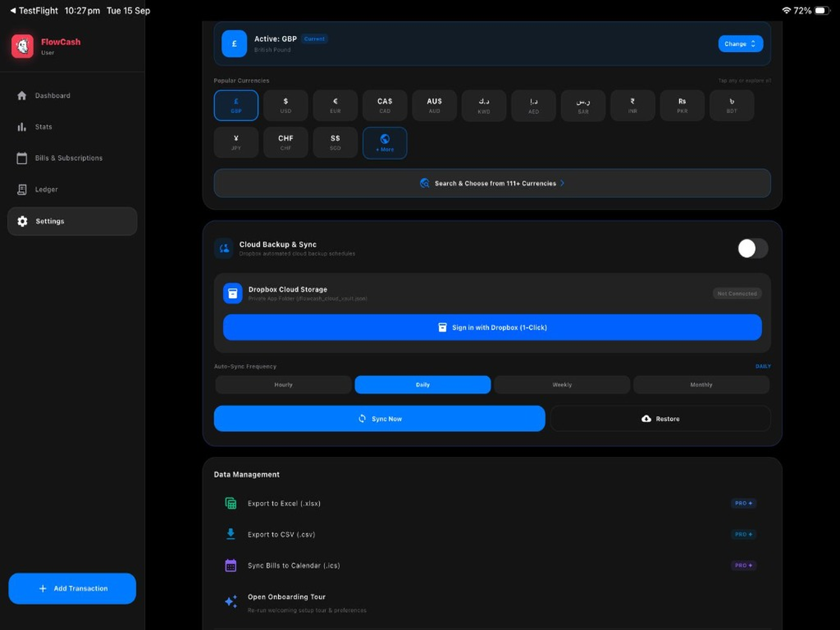Toggle the Cloud Backup & Sync switch

(753, 249)
